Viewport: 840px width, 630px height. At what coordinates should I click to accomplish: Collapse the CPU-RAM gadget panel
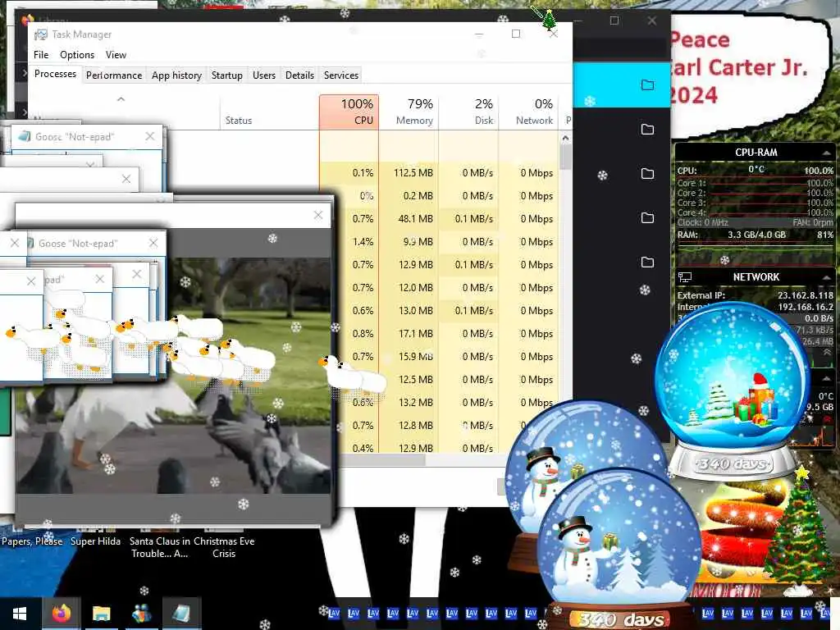[827, 153]
